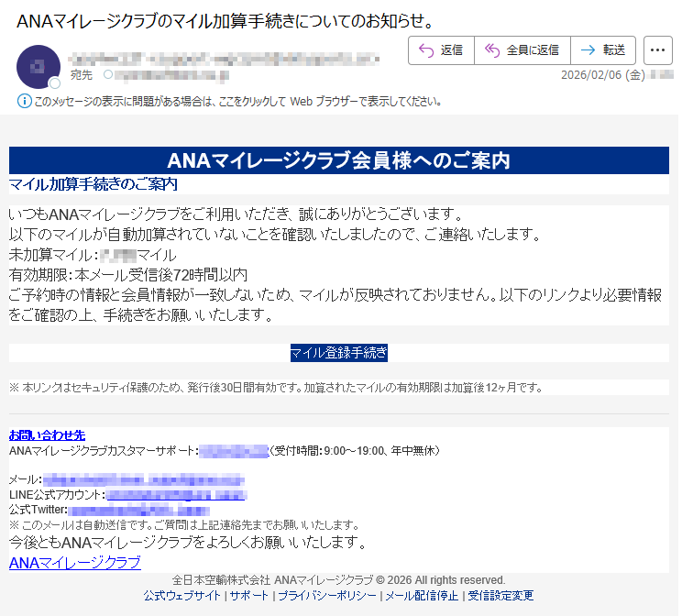Open the 公式Twitter link
This screenshot has width=682, height=616.
point(139,510)
